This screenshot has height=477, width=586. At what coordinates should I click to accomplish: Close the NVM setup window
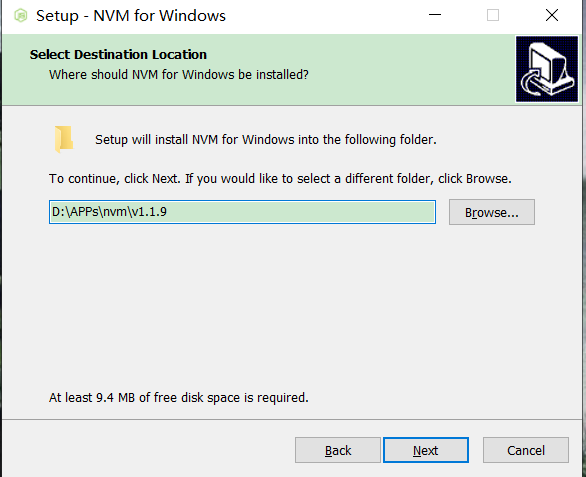coord(552,15)
